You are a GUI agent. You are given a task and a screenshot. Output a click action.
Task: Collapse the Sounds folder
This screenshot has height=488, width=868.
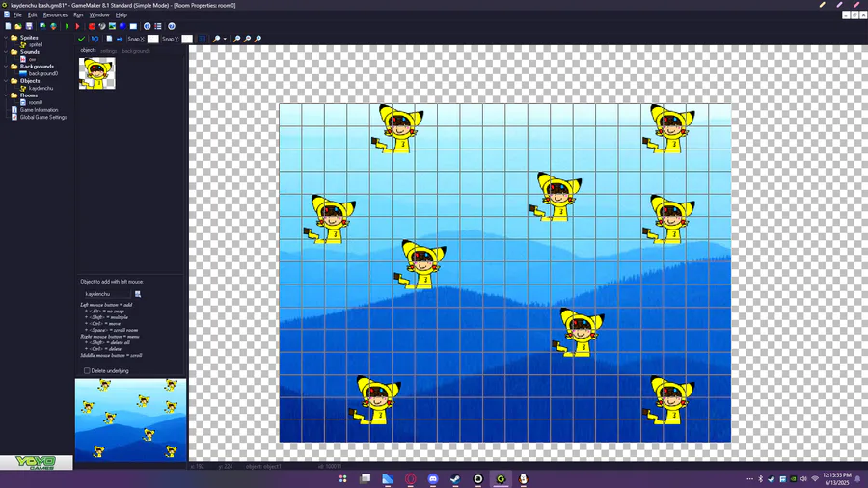click(6, 52)
